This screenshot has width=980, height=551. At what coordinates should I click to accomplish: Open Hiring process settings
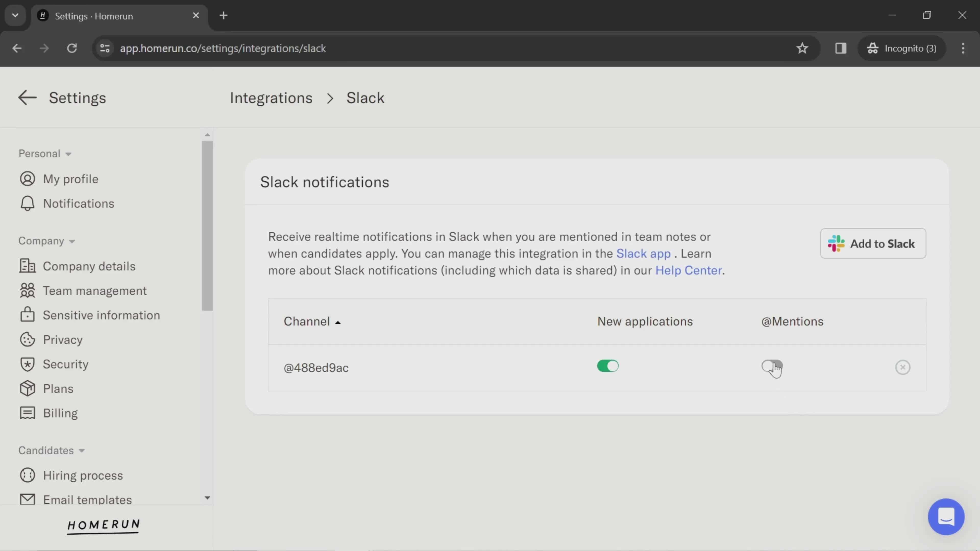pyautogui.click(x=82, y=476)
